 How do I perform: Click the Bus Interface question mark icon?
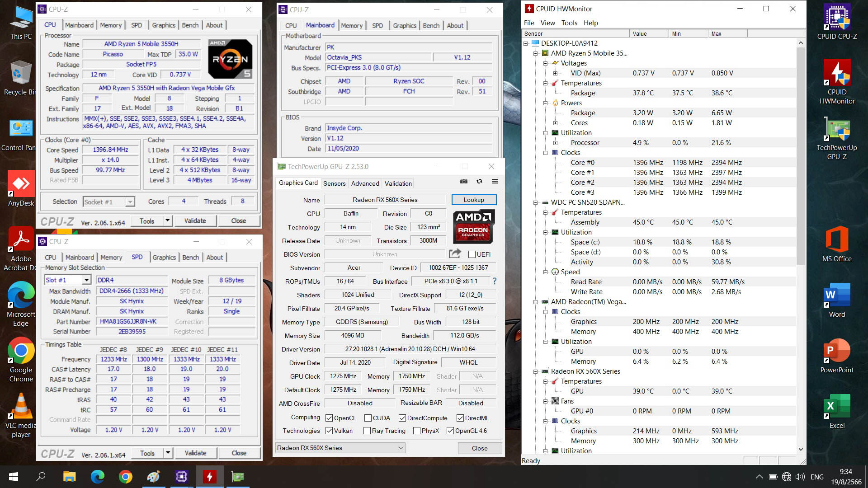point(495,281)
